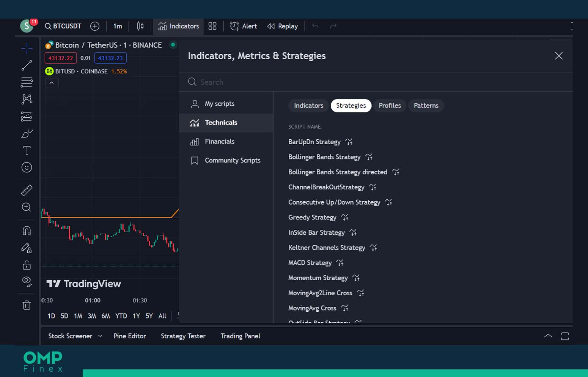Focus the indicator Search field
588x377 pixels.
point(376,82)
